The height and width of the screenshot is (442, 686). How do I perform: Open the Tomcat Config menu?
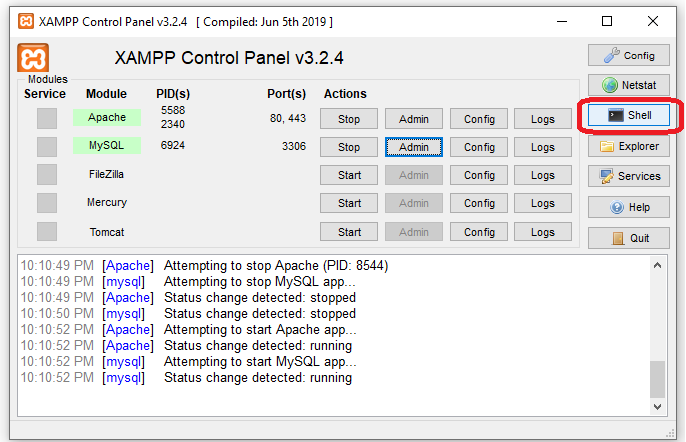point(479,232)
